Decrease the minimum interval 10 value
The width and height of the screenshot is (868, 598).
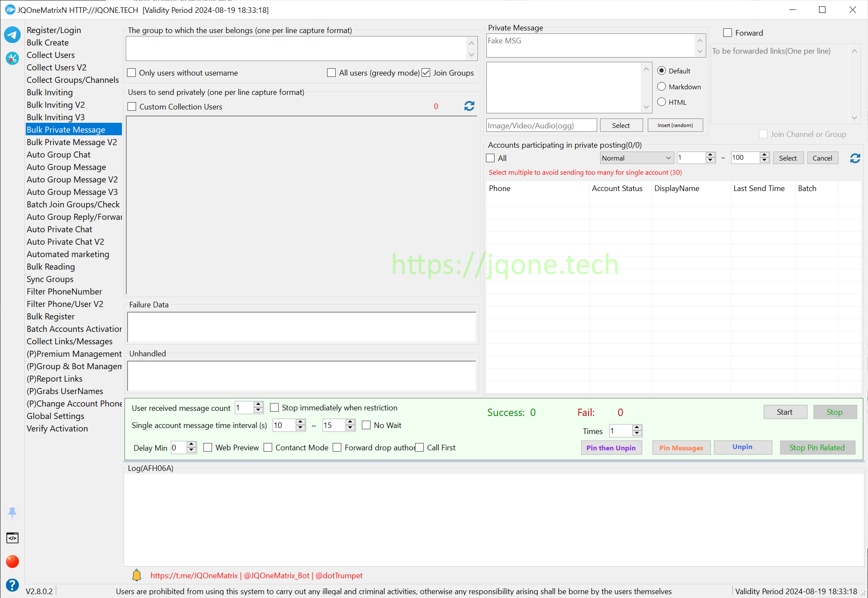301,428
